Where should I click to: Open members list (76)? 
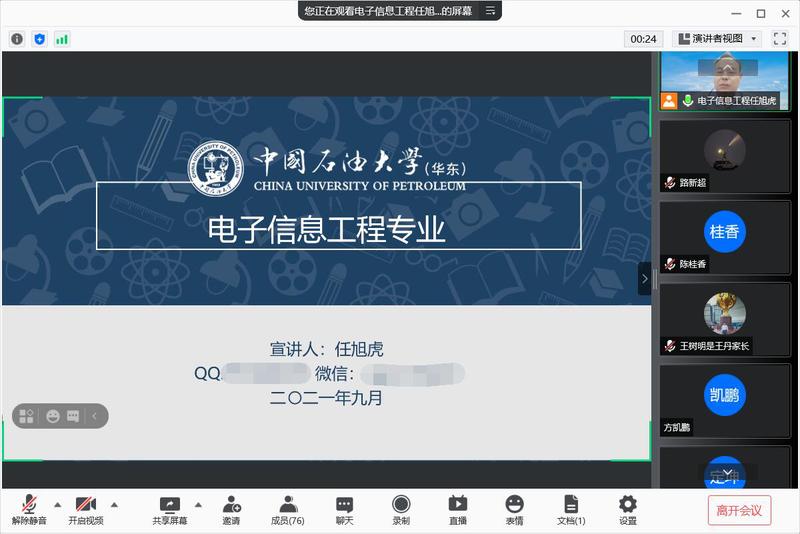[x=288, y=510]
